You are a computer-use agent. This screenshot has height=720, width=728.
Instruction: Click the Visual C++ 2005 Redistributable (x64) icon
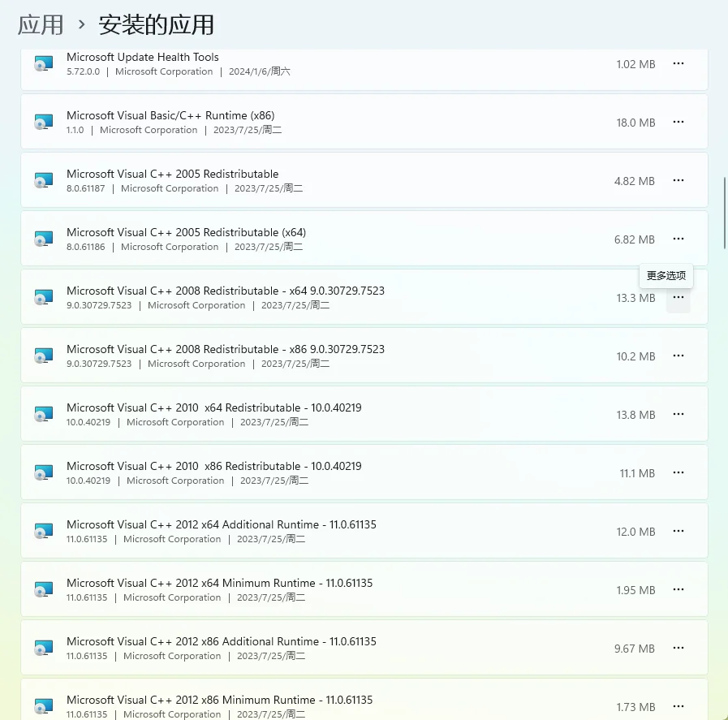pyautogui.click(x=43, y=239)
